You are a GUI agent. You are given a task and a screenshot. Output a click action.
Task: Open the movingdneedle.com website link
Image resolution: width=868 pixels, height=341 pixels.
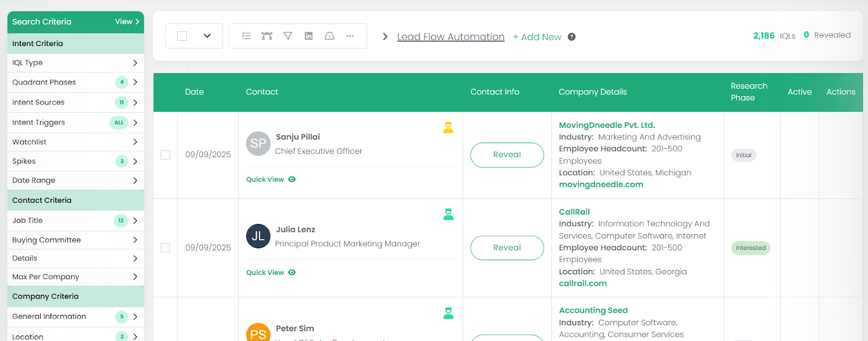[x=601, y=184]
